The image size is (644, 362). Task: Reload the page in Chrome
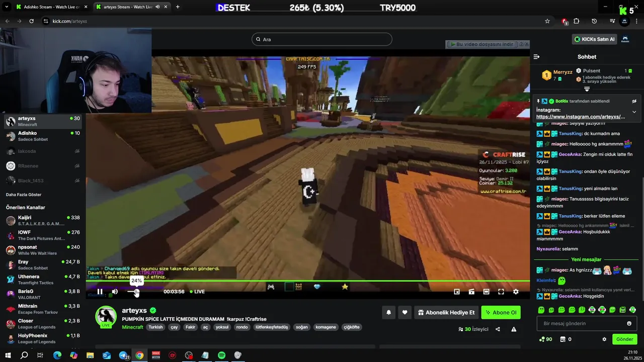pos(31,21)
